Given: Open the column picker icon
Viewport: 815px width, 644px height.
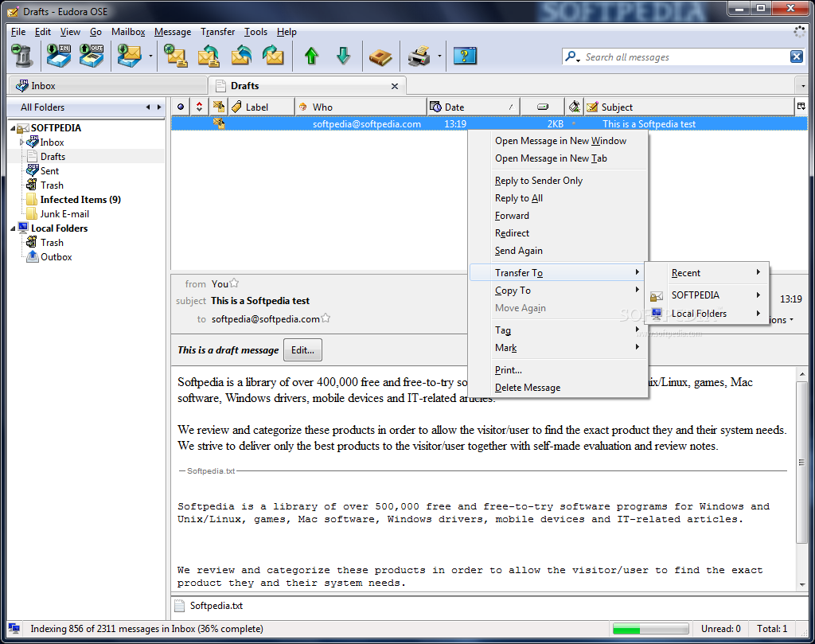Looking at the screenshot, I should pyautogui.click(x=801, y=107).
